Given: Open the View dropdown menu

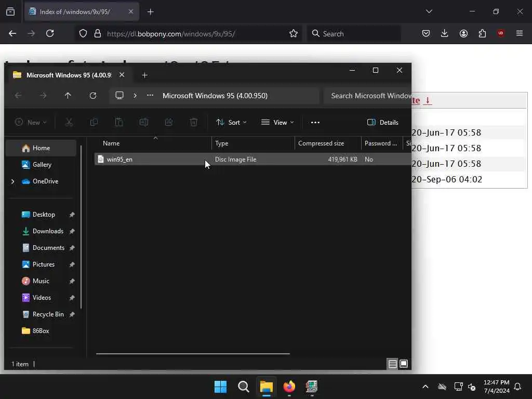Looking at the screenshot, I should coord(277,123).
